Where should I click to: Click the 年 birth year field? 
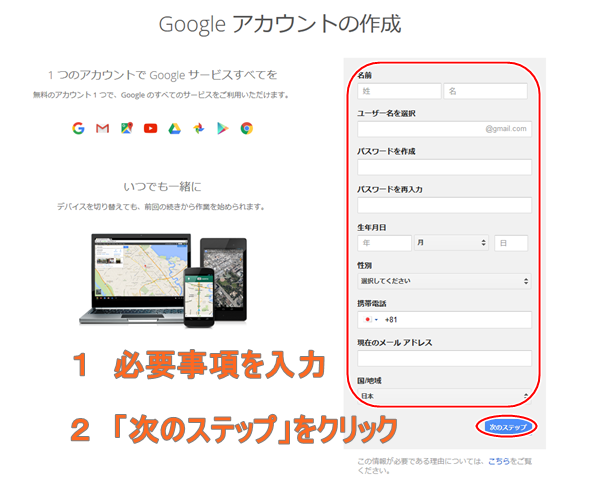[x=384, y=243]
